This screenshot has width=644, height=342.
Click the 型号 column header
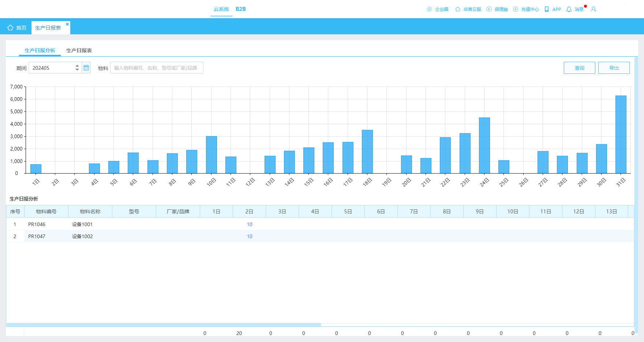134,212
